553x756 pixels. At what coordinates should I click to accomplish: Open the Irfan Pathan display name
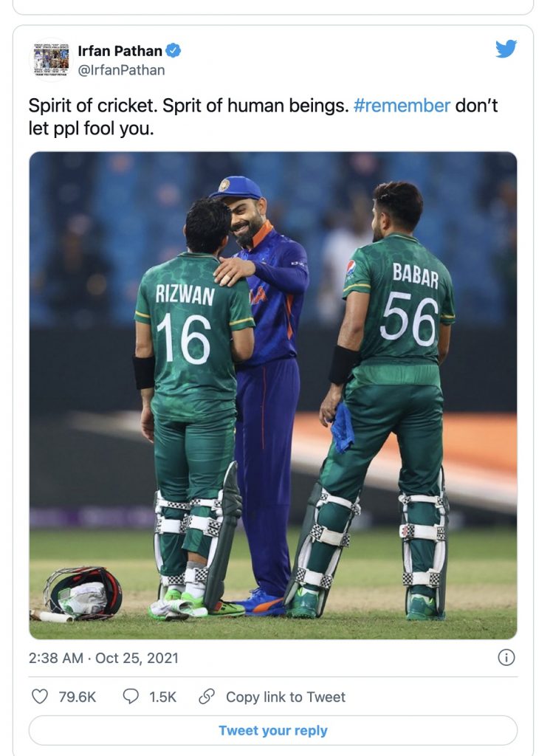coord(120,51)
